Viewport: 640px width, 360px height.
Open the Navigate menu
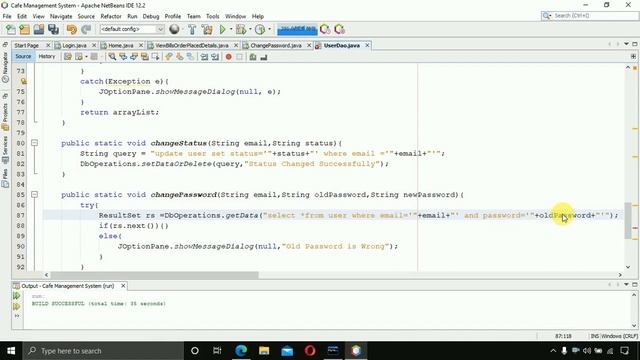point(61,16)
